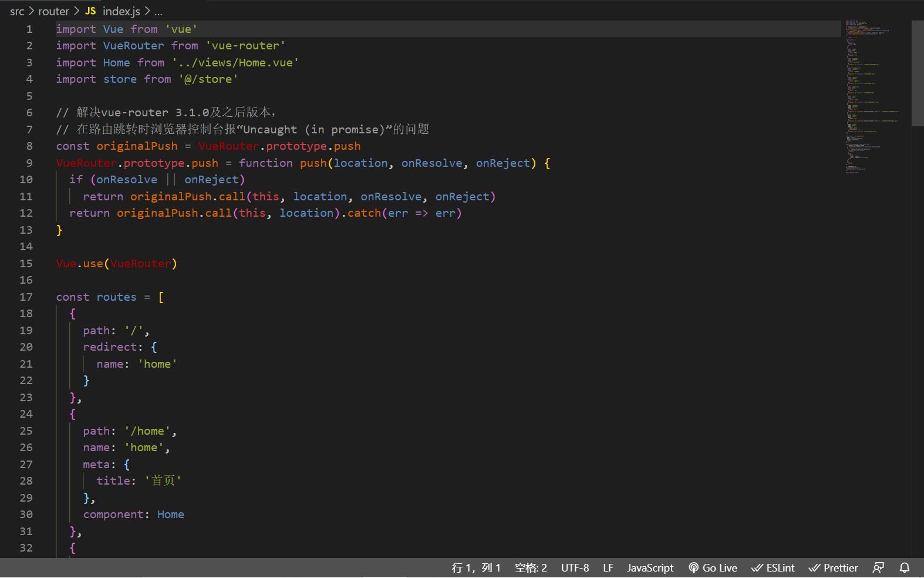Image resolution: width=924 pixels, height=578 pixels.
Task: Open notifications bell in status bar
Action: point(905,567)
